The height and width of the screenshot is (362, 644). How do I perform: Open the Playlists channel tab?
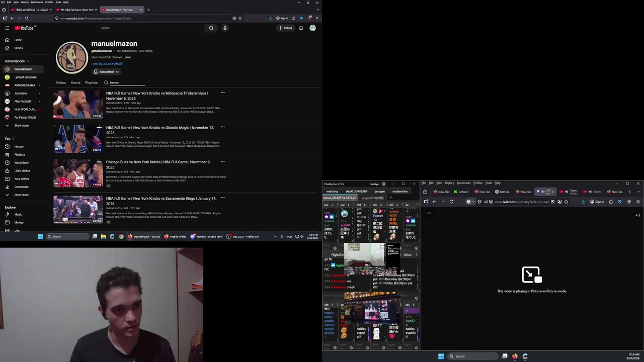(x=91, y=82)
